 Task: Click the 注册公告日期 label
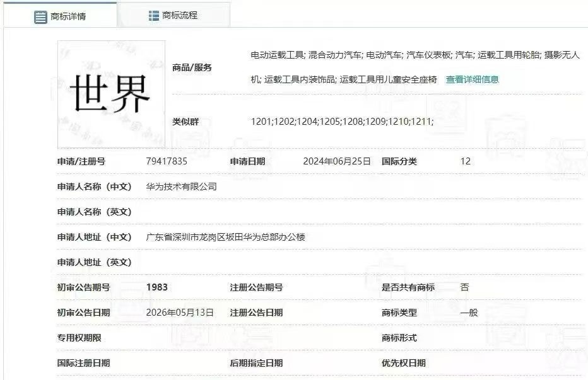[x=257, y=313]
